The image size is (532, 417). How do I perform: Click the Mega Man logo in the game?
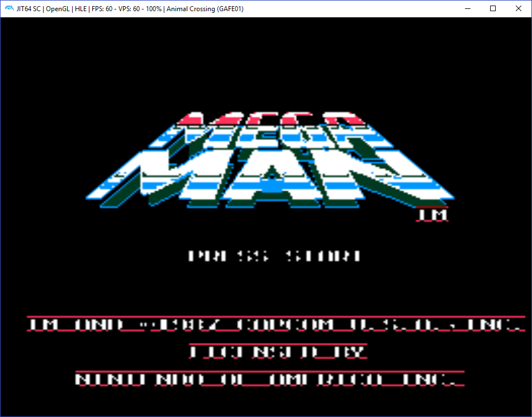click(270, 160)
